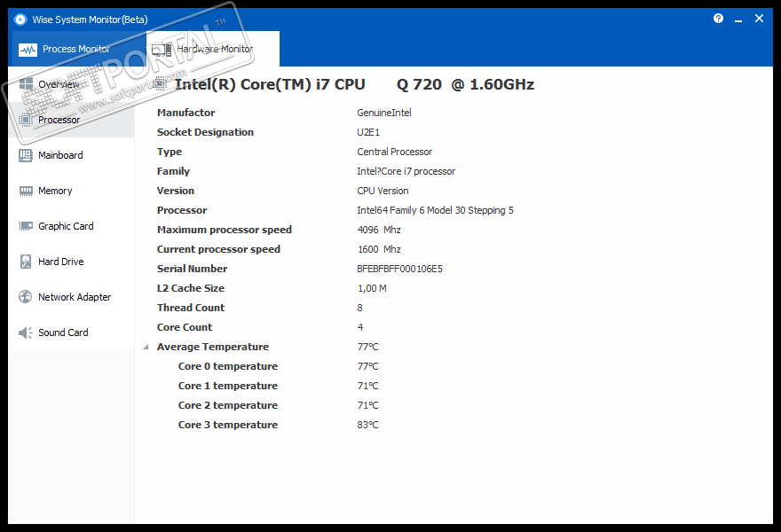Click the CPU Version value

click(x=383, y=191)
